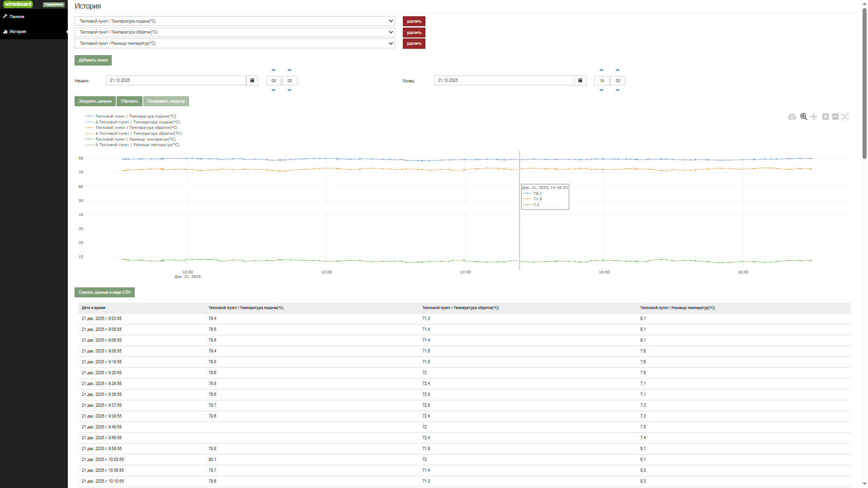
Task: Toggle the Разница температур series in the legend
Action: point(135,139)
